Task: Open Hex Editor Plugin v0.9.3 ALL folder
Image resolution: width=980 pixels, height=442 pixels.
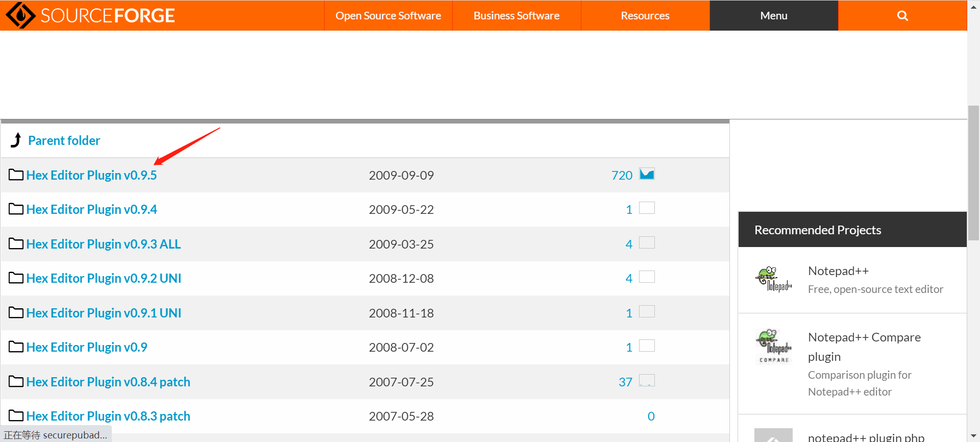Action: click(x=104, y=244)
